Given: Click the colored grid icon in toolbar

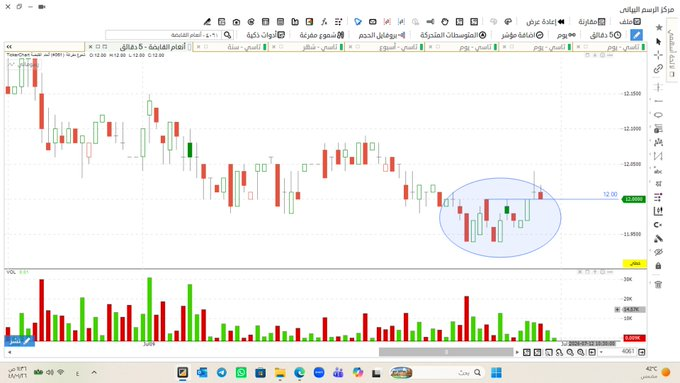Looking at the screenshot, I should [309, 22].
